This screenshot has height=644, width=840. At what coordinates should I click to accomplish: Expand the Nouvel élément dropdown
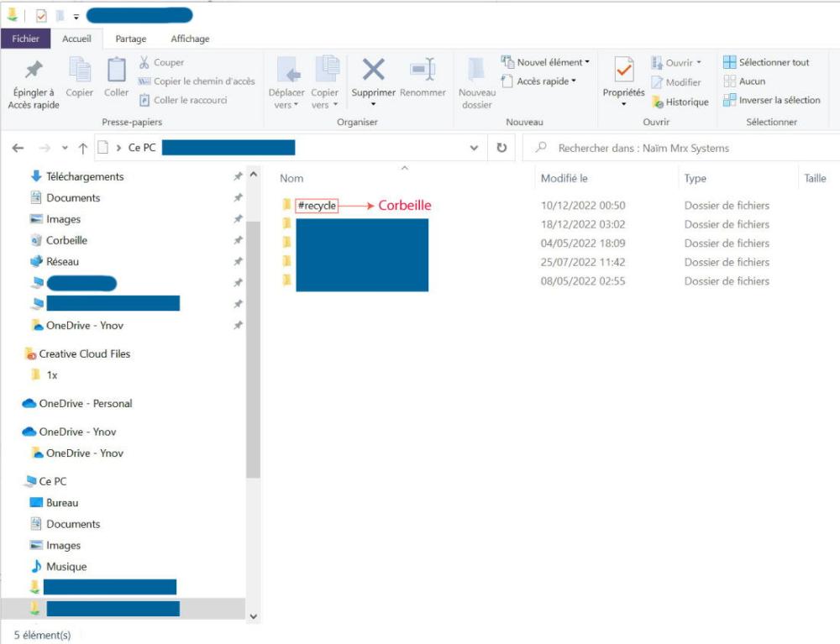552,62
